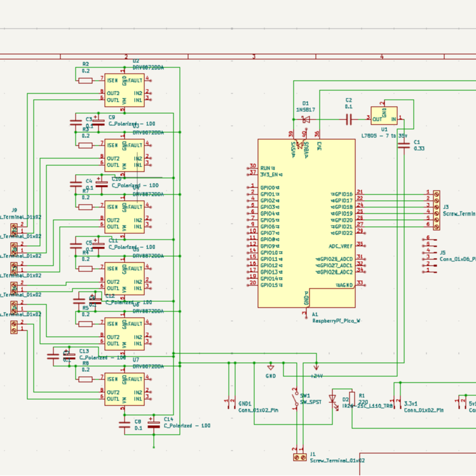Select the RaspberryPi Pico W symbol body
Image resolution: width=476 pixels, height=476 pixels.
(306, 224)
